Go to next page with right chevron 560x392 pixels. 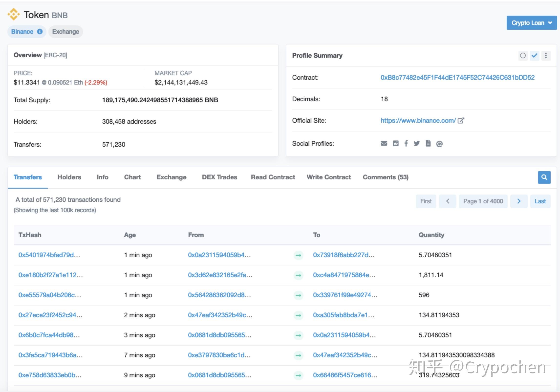tap(519, 201)
